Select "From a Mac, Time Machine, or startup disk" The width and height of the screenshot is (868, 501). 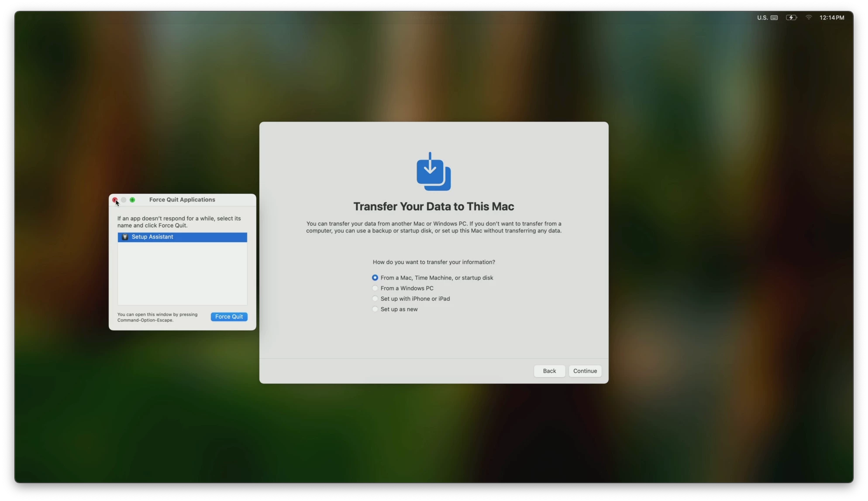click(x=432, y=278)
